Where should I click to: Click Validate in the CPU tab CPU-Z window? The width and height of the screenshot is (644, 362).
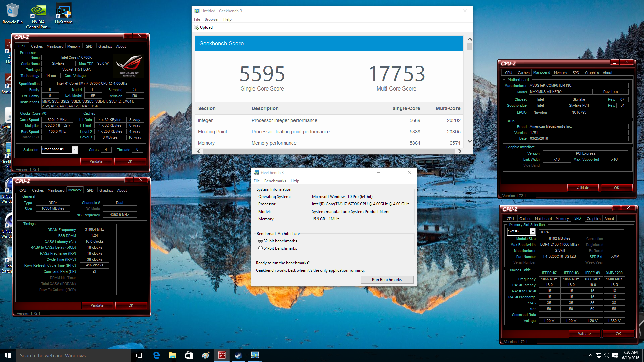tap(96, 161)
